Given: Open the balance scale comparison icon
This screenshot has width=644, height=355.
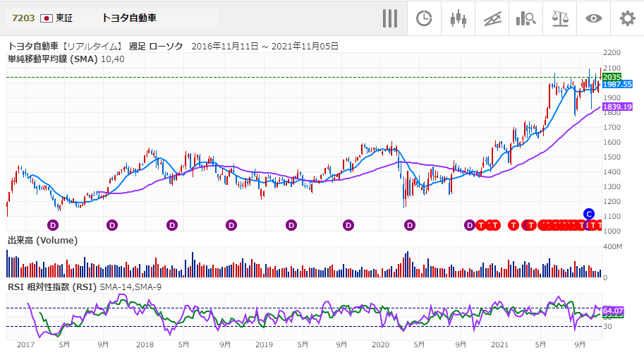Looking at the screenshot, I should pyautogui.click(x=560, y=18).
